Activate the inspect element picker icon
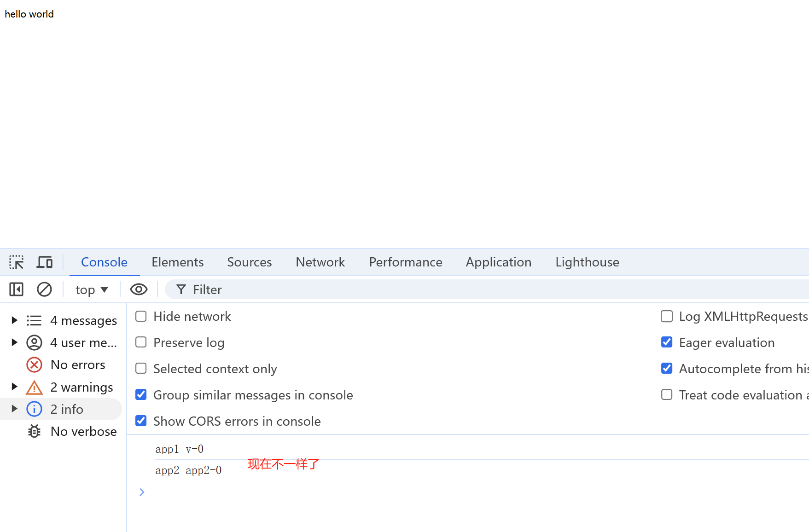809x532 pixels. coord(17,262)
